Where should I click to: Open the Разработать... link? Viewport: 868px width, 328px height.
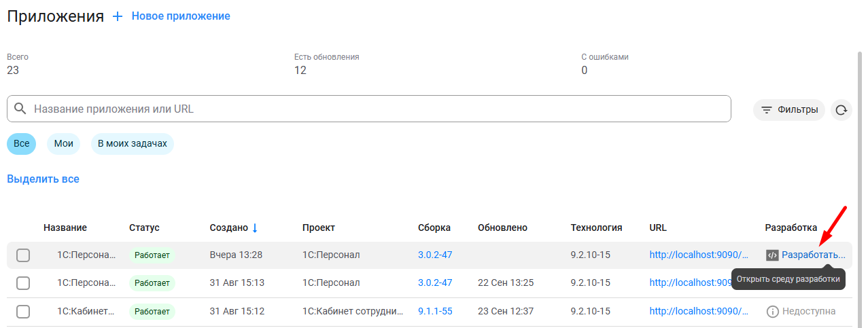(x=814, y=255)
